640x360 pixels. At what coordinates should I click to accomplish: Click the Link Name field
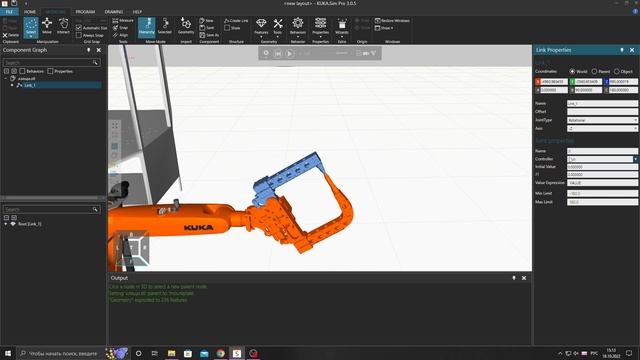[602, 104]
